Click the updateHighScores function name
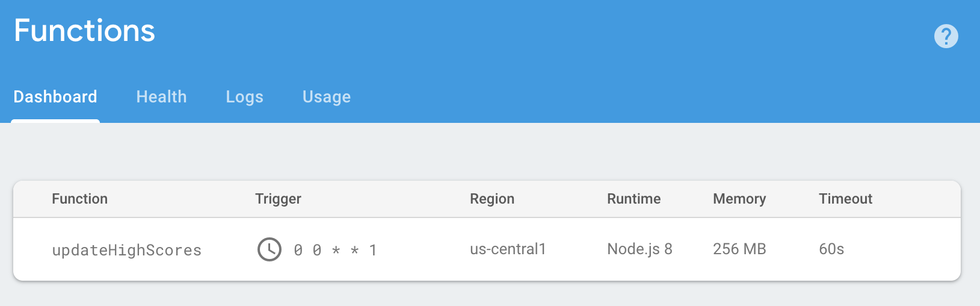 click(x=127, y=250)
